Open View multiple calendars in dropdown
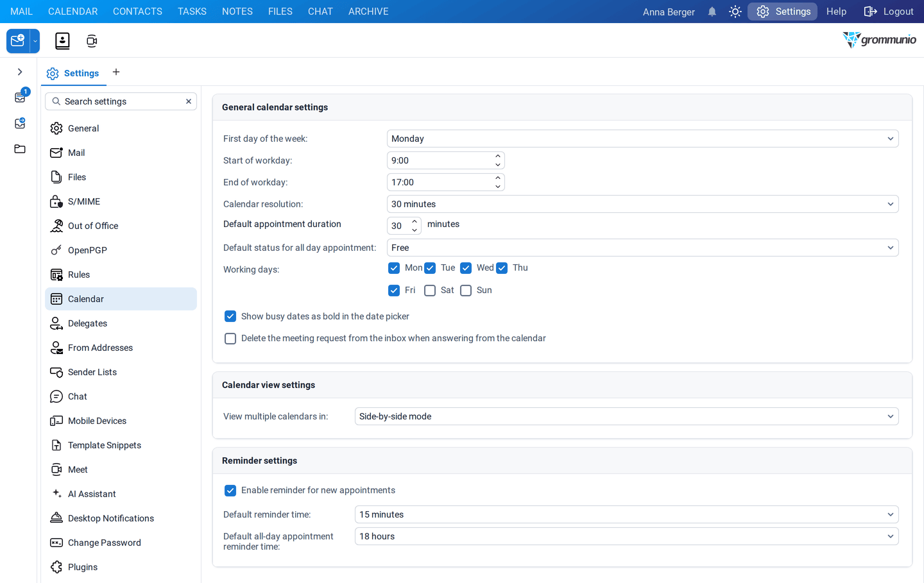Viewport: 924px width, 583px height. click(626, 416)
